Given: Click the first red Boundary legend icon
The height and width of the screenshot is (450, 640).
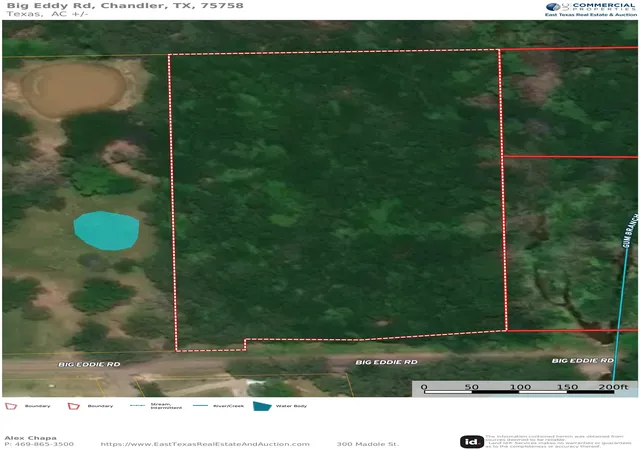Looking at the screenshot, I should coord(11,406).
